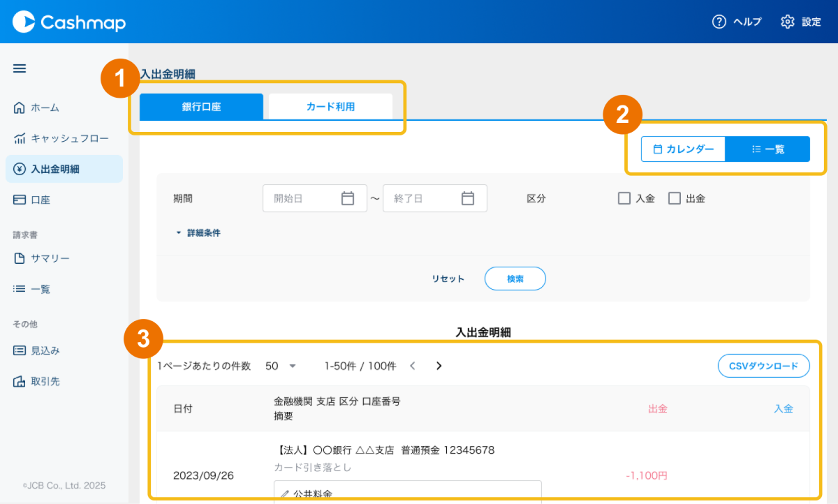838x504 pixels.
Task: Open the start date calendar picker icon
Action: coord(348,198)
